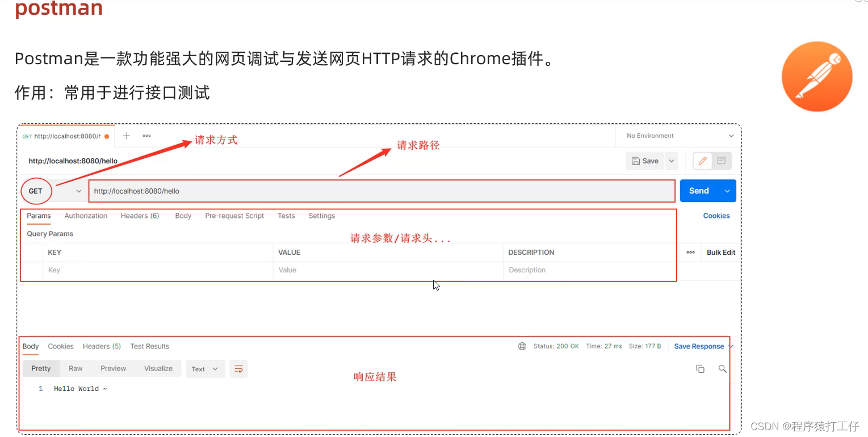868x437 pixels.
Task: Open the Headers (6) request tab
Action: [x=140, y=216]
